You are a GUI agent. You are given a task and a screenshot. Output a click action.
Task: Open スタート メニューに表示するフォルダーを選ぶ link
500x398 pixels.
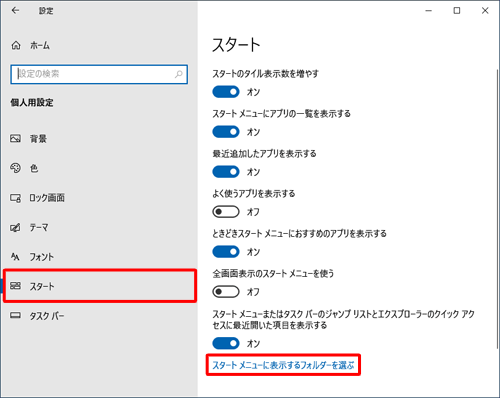tap(283, 365)
